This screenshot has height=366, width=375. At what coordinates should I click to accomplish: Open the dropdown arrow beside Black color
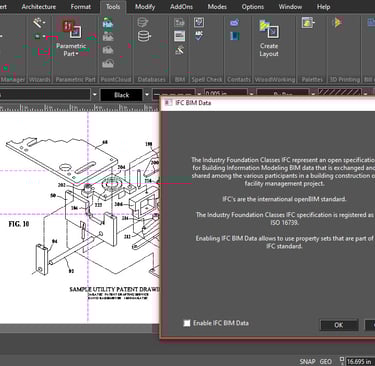[147, 95]
